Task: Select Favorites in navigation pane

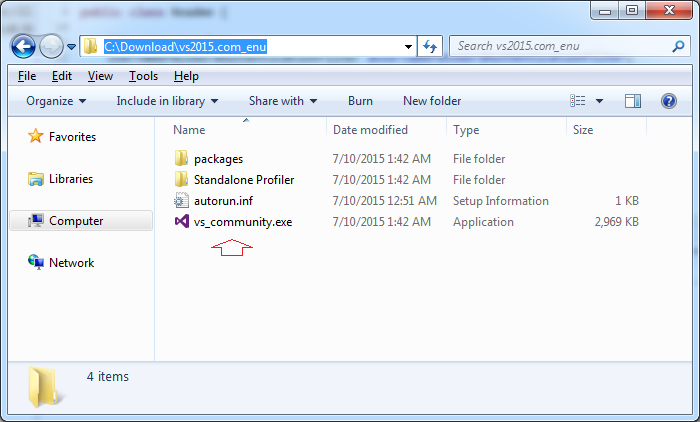Action: click(x=72, y=137)
